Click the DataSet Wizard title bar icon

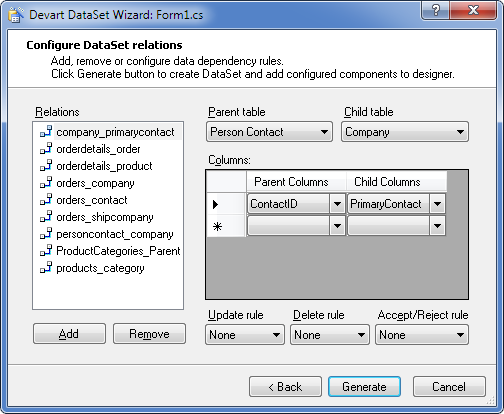pos(16,15)
